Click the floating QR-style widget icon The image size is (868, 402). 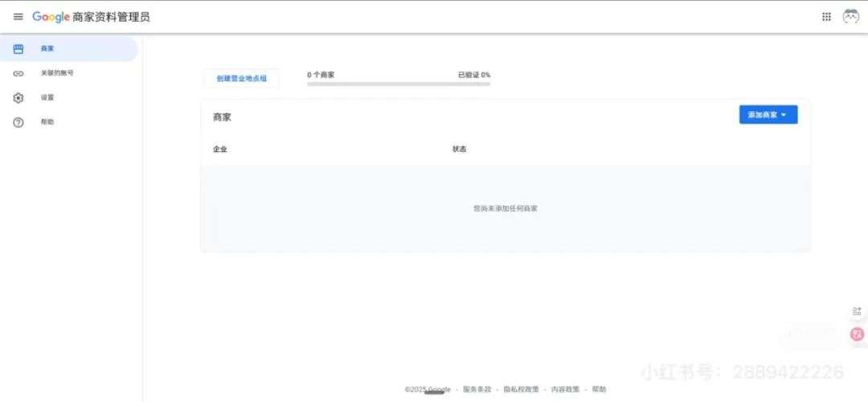pos(857,311)
